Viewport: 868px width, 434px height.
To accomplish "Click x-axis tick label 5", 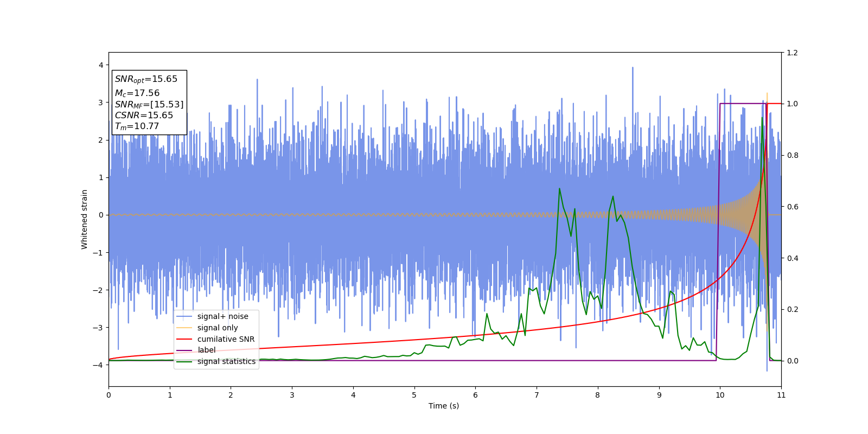I will (x=414, y=395).
